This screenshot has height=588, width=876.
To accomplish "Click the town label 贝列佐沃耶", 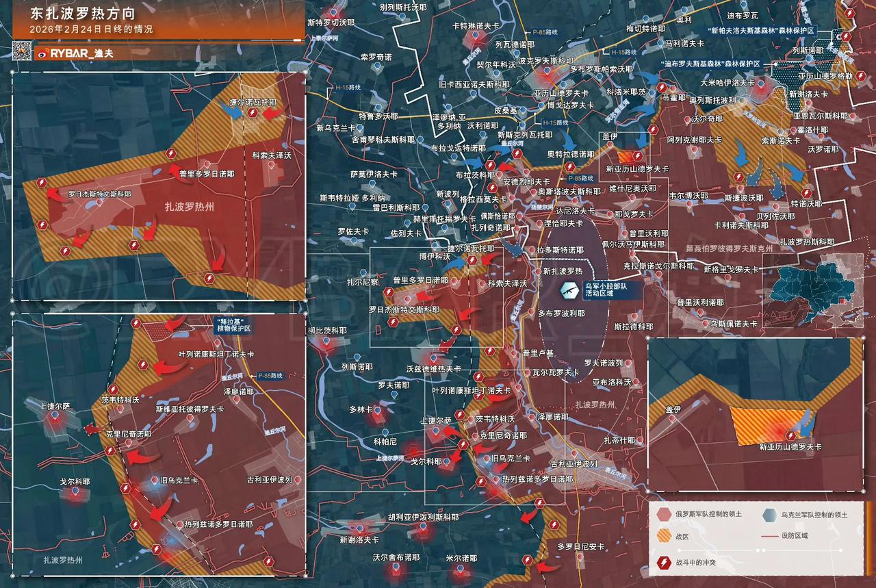I will [775, 216].
